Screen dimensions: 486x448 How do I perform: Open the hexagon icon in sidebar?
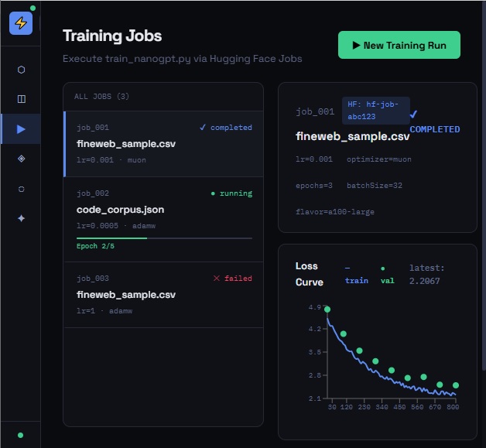click(x=21, y=70)
